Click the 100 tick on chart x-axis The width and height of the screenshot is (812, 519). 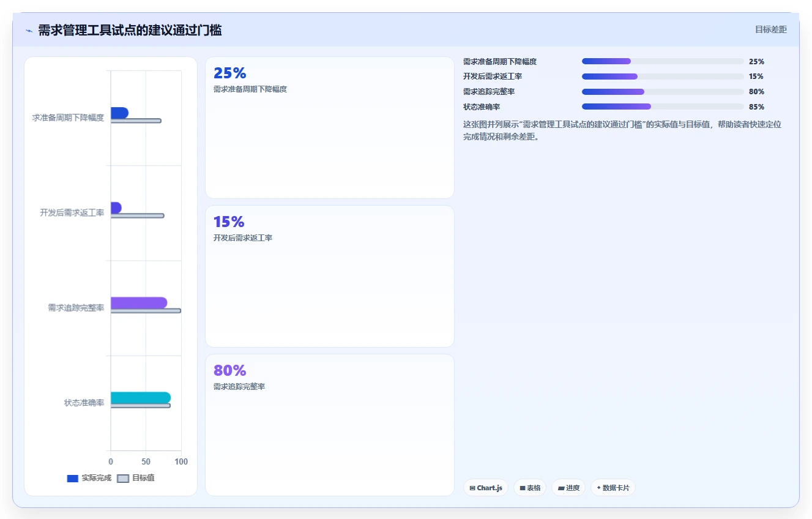181,461
